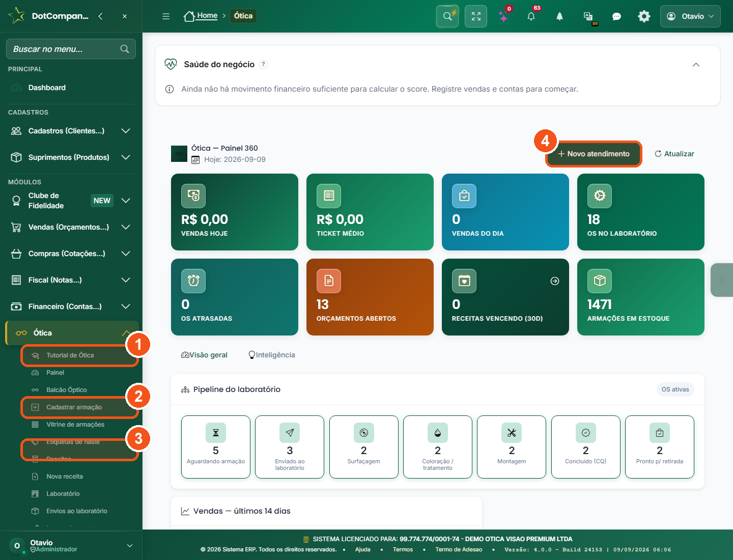Open the AI sparkle assistant icon
This screenshot has width=733, height=560.
503,16
